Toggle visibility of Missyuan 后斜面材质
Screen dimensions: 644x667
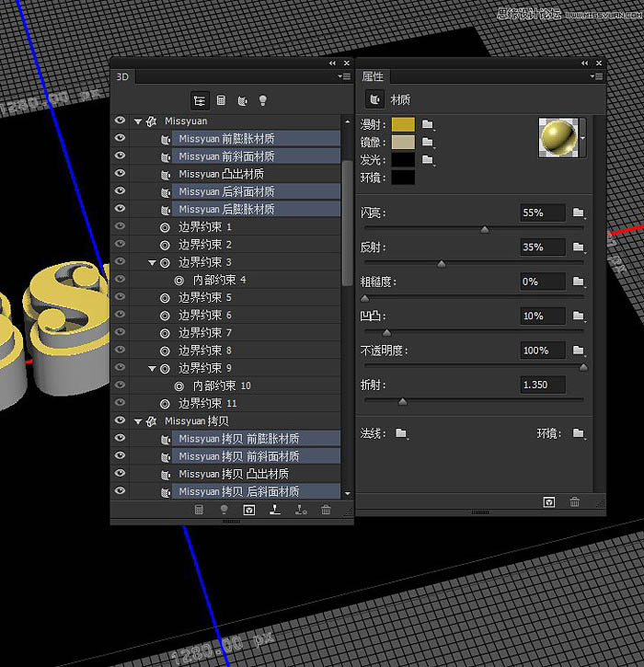point(120,190)
